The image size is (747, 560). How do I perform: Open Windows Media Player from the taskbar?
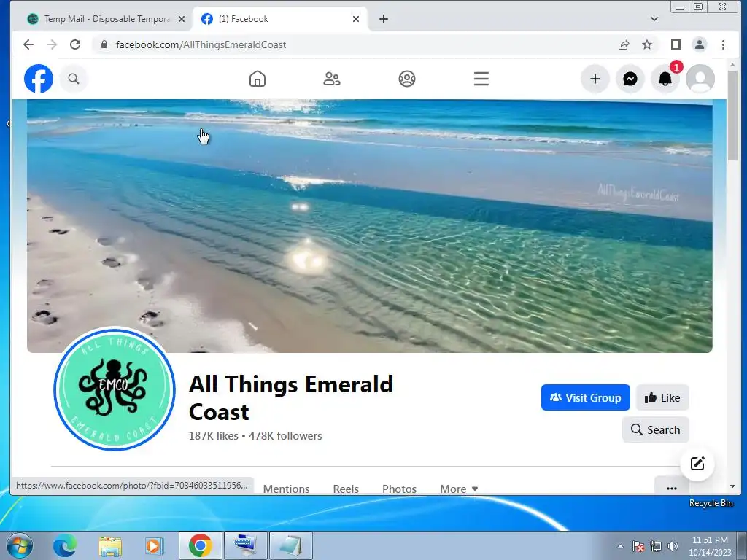click(155, 545)
